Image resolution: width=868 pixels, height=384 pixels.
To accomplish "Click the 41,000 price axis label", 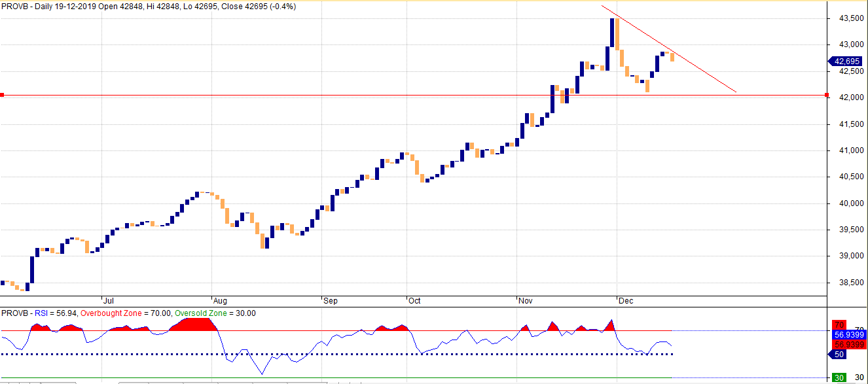I will click(x=851, y=150).
